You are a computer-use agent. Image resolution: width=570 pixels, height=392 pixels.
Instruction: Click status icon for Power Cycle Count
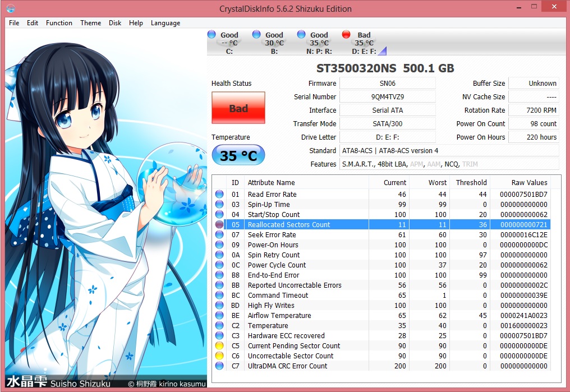(x=219, y=265)
